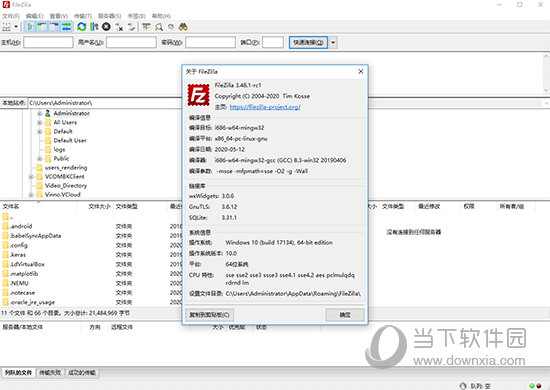550x390 pixels.
Task: Select the logs folder in tree
Action: coord(59,149)
